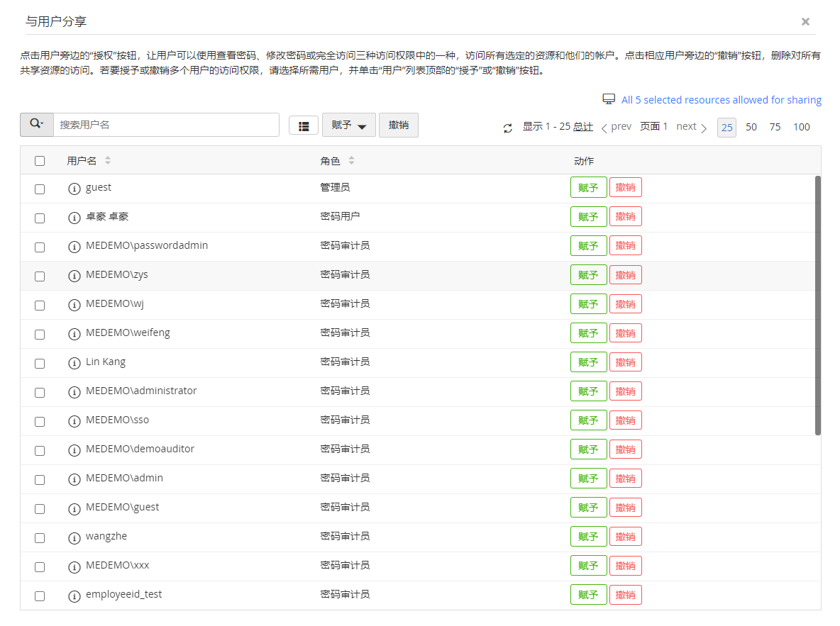Click the vertical scrollbar of the user list

tap(818, 305)
